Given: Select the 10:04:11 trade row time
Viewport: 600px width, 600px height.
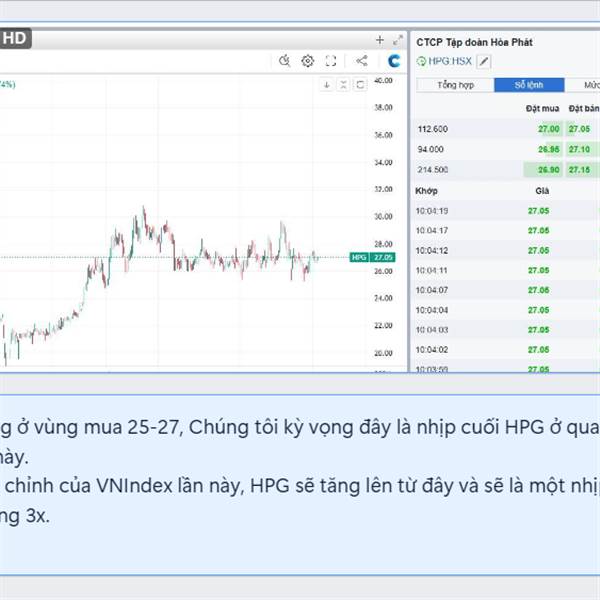Looking at the screenshot, I should pos(432,271).
